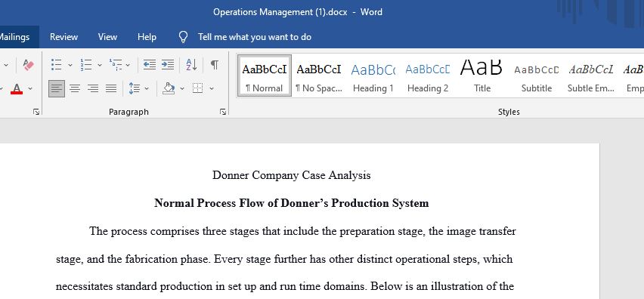The height and width of the screenshot is (299, 644).
Task: Apply the Heading 1 style
Action: click(x=373, y=76)
